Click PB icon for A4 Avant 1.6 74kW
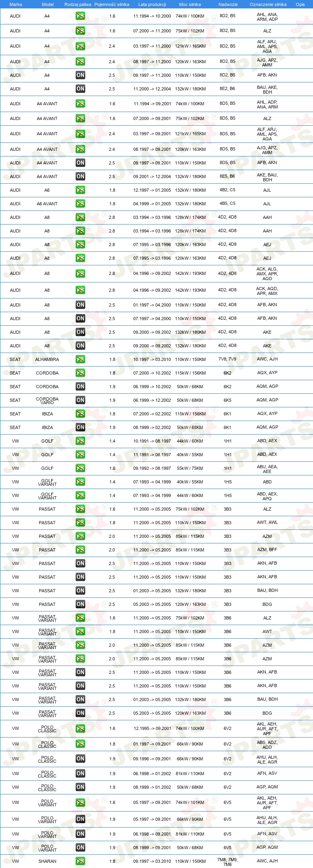Image resolution: width=313 pixels, height=868 pixels. click(80, 104)
